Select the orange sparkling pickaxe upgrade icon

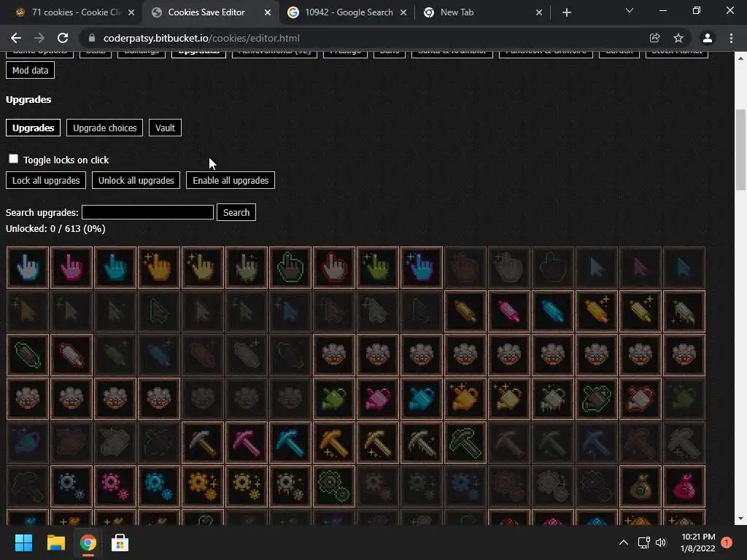click(x=334, y=443)
